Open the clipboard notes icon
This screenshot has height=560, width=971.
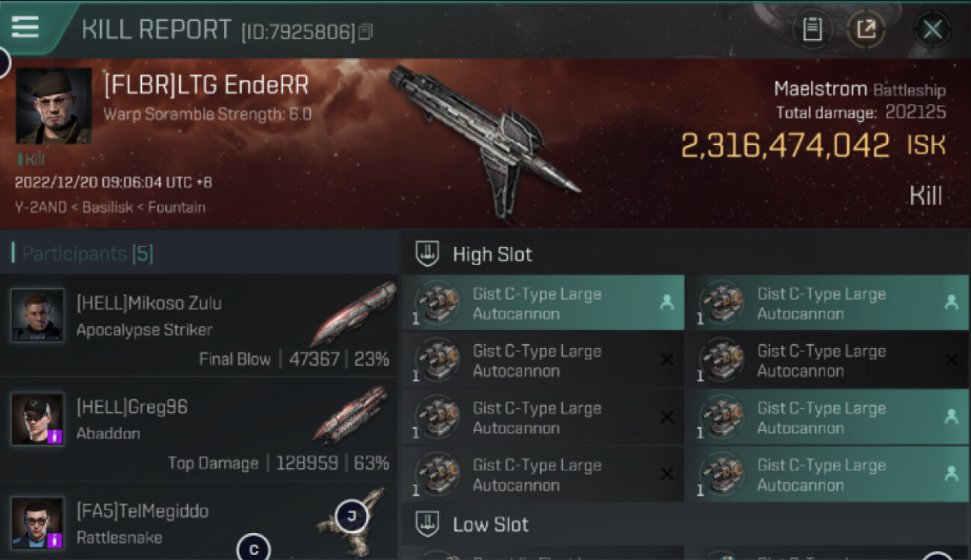coord(812,30)
